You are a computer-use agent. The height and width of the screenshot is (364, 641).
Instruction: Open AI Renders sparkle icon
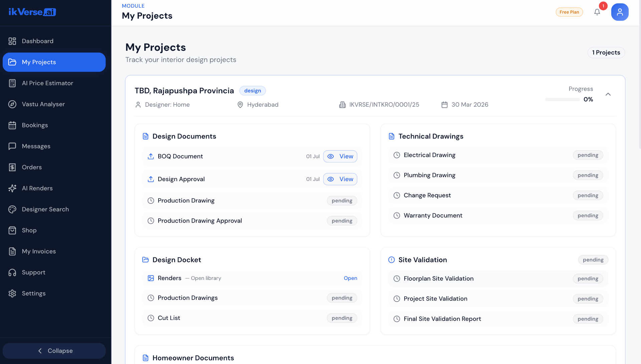tap(12, 188)
